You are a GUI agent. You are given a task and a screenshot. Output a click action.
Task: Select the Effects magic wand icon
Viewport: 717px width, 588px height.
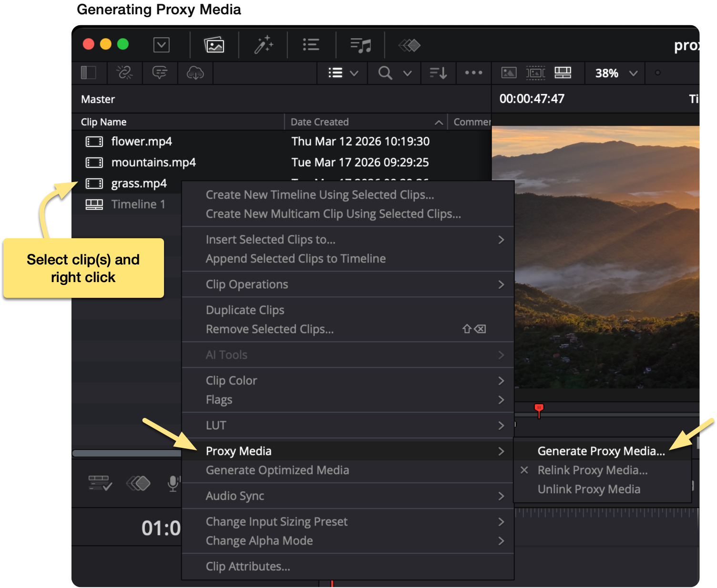262,44
